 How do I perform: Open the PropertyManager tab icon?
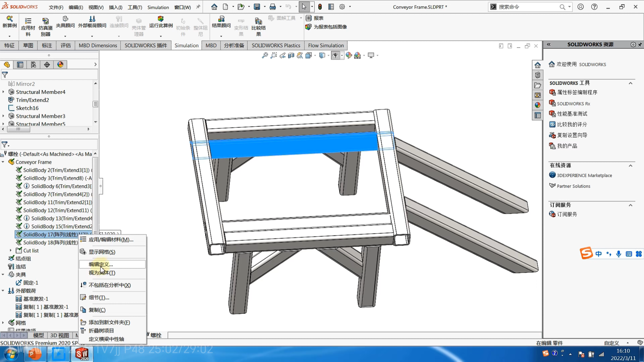(20, 65)
